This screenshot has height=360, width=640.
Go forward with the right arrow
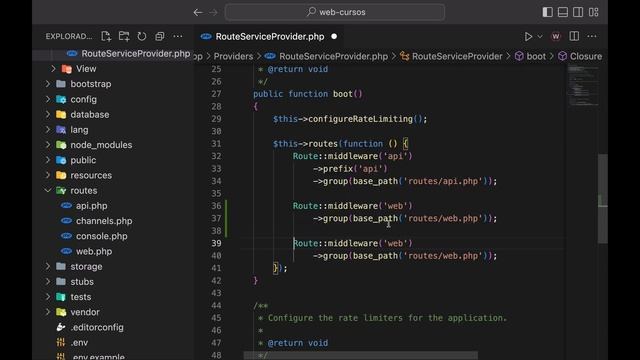coord(213,12)
